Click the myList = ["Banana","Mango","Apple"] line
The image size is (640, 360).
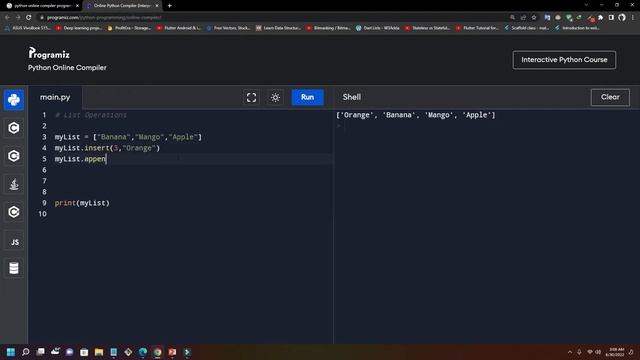click(128, 137)
